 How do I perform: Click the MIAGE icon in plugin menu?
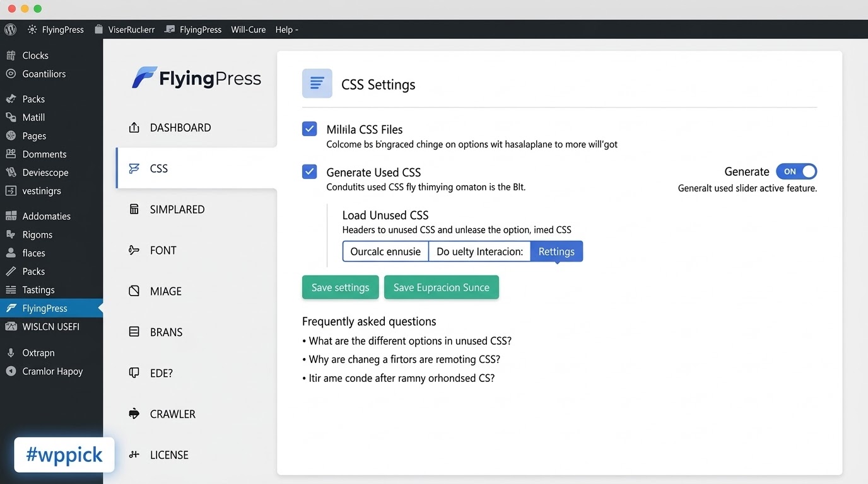pos(134,291)
